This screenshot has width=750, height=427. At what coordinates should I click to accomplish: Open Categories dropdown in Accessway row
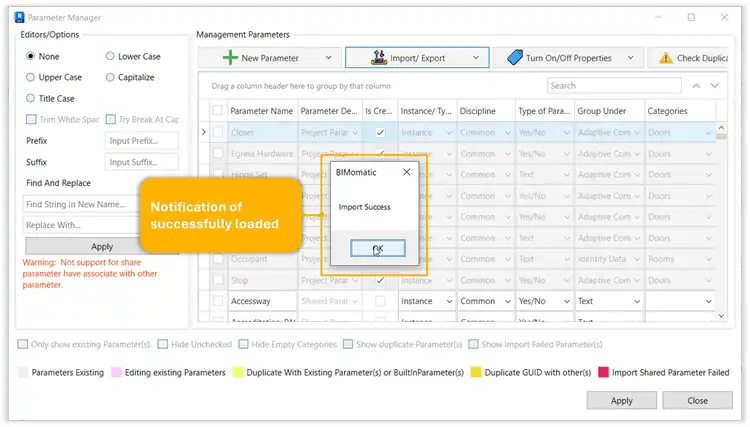(x=708, y=301)
